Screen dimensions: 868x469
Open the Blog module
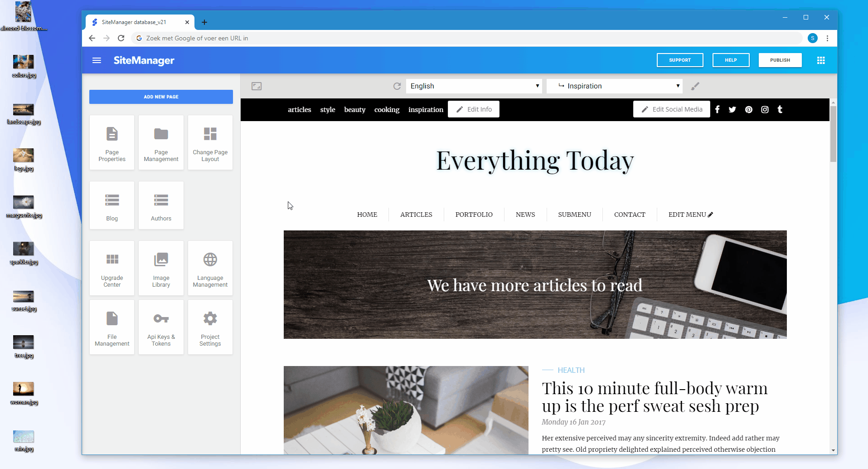pos(112,205)
